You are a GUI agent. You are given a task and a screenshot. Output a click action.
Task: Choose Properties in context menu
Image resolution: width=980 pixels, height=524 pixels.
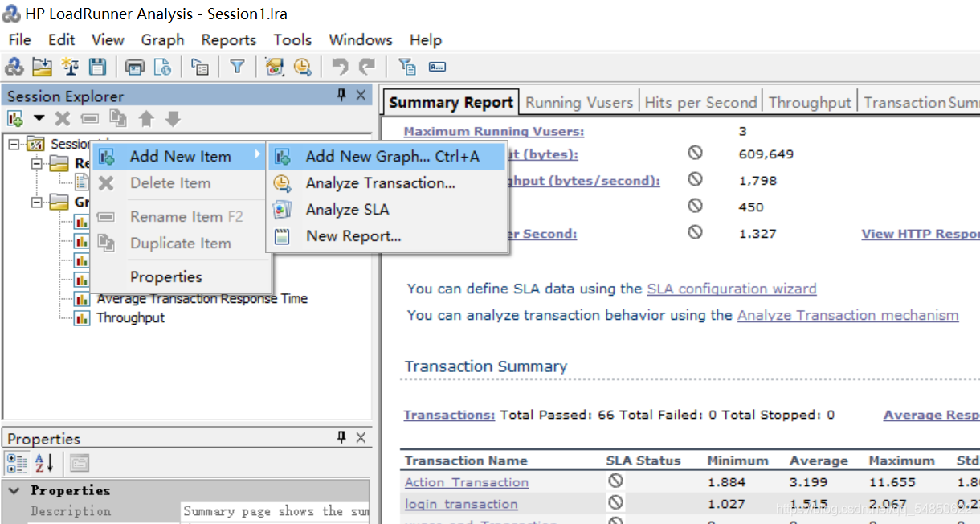pos(179,276)
